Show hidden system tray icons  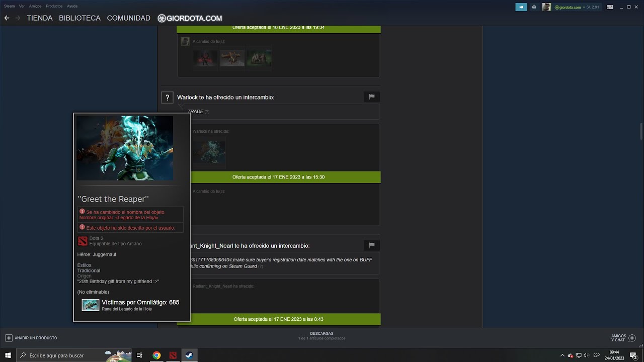coord(562,355)
